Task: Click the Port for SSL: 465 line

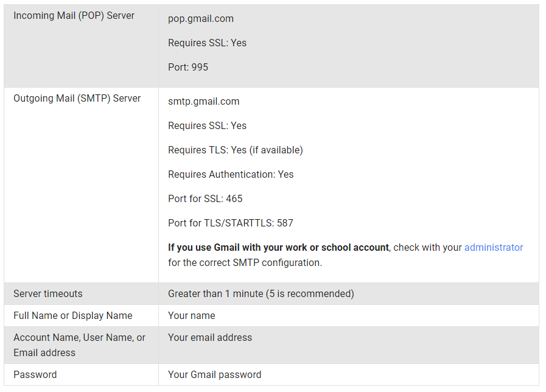Action: [x=205, y=199]
